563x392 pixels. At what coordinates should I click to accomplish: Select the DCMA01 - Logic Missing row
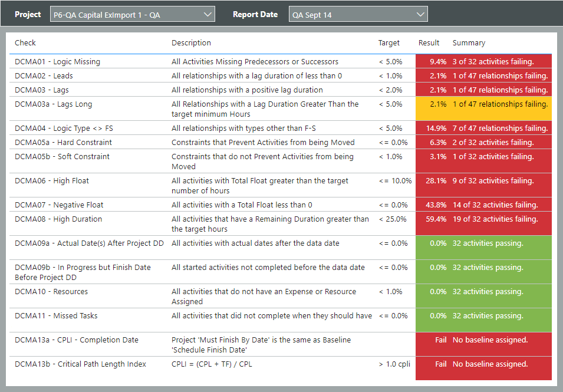tap(57, 62)
